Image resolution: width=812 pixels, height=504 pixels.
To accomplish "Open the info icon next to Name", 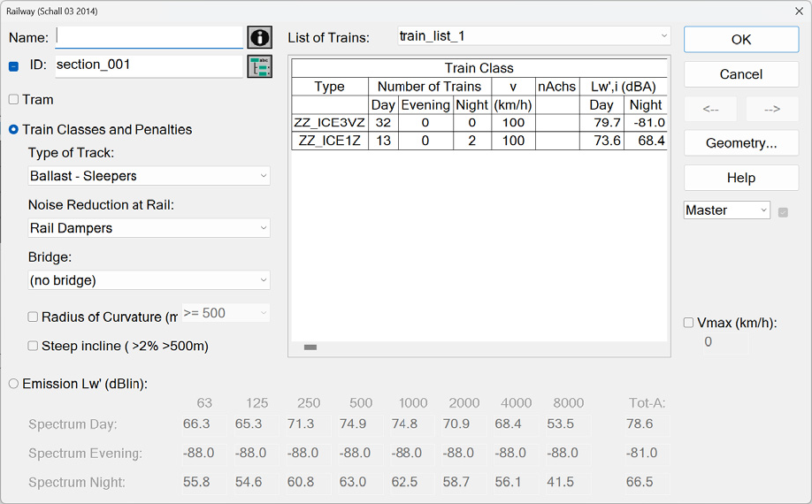I will coord(259,37).
